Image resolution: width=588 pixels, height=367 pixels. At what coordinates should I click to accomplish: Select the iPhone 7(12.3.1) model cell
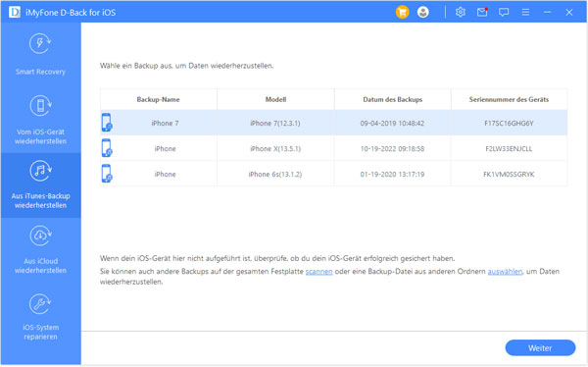point(275,124)
